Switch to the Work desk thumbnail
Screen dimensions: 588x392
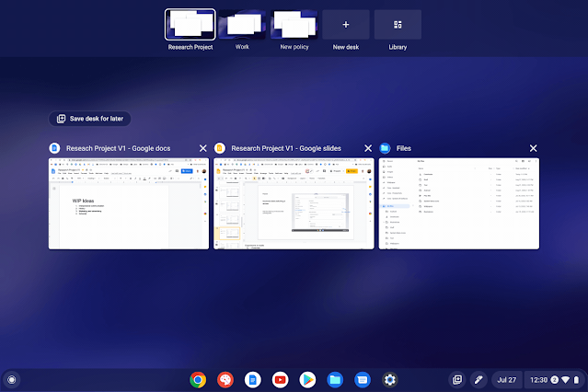[x=242, y=24]
